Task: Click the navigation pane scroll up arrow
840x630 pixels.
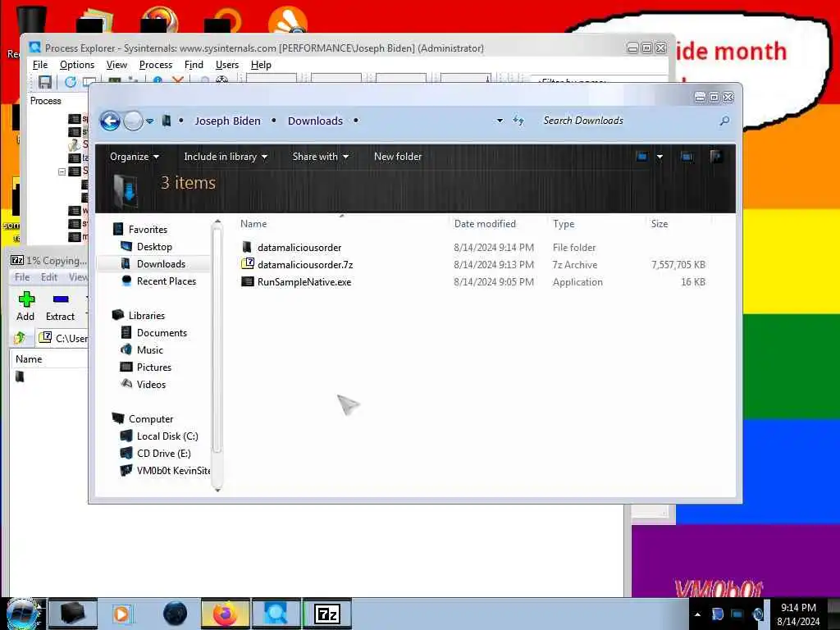Action: pyautogui.click(x=217, y=221)
